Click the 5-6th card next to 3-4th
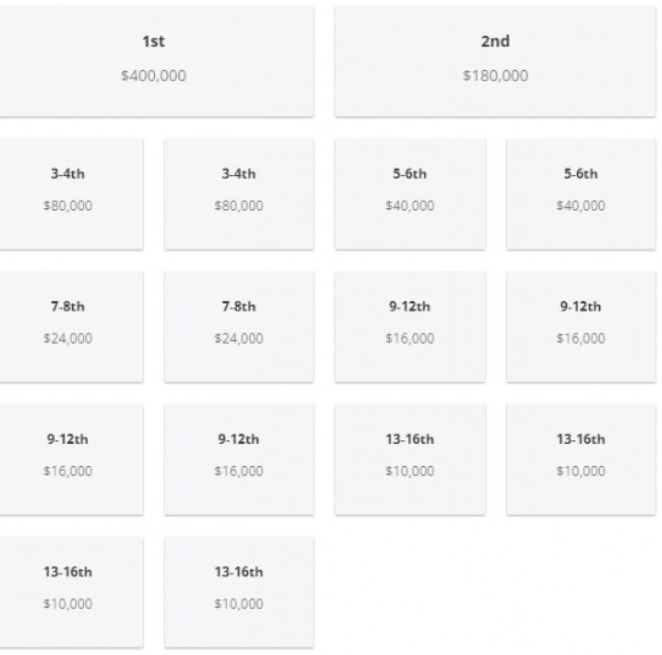The width and height of the screenshot is (662, 655). pos(410,194)
